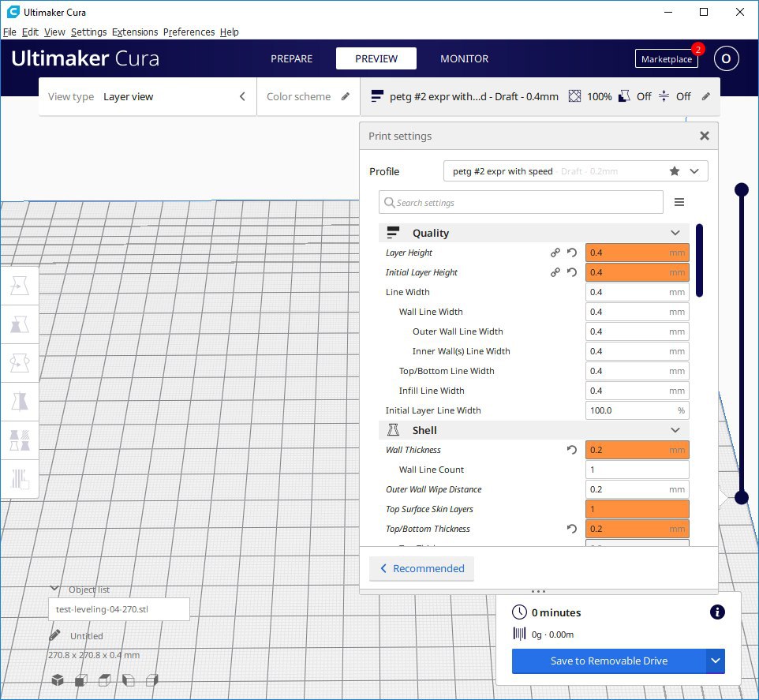Viewport: 759px width, 700px height.
Task: Click the Line Width value field
Action: point(637,292)
